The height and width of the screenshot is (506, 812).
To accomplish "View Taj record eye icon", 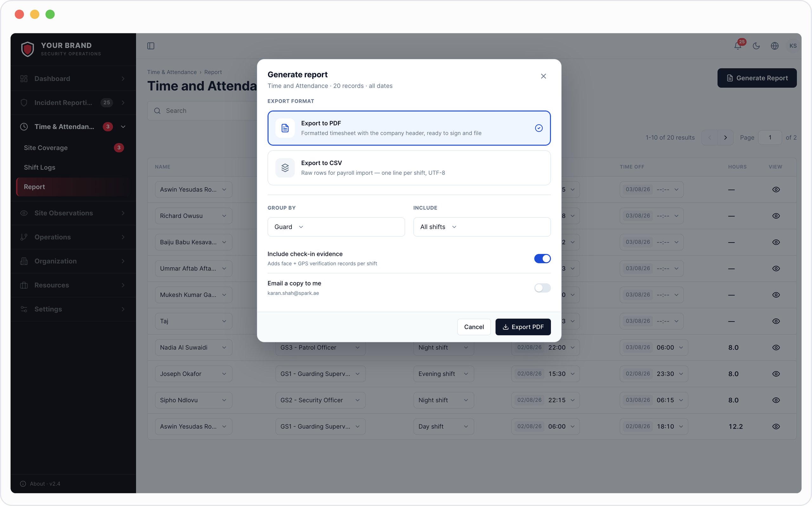I will 776,321.
